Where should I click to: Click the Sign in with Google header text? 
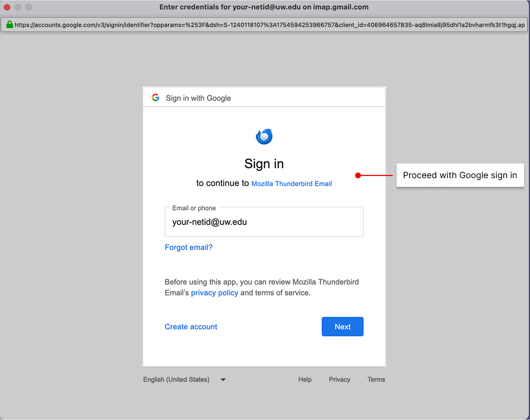point(198,98)
